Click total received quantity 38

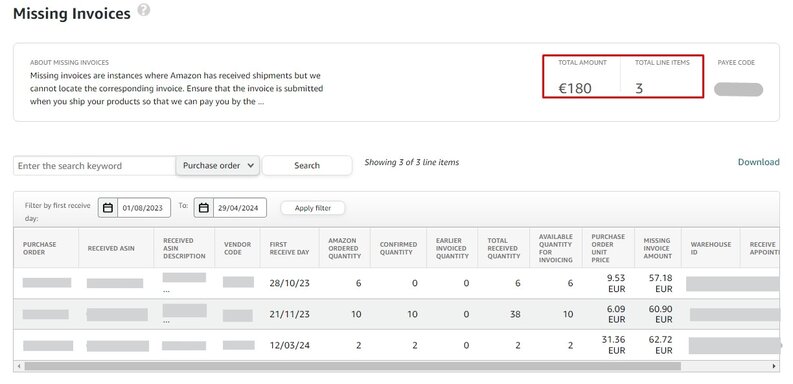tap(515, 314)
